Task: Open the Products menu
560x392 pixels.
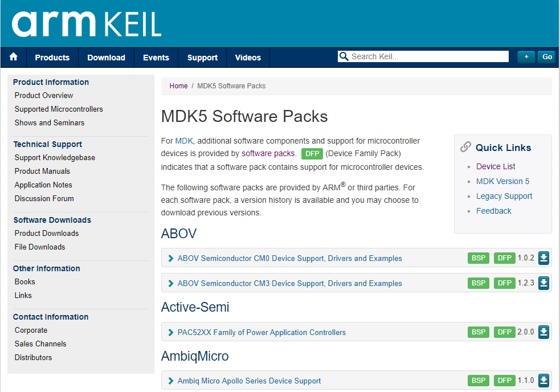Action: 52,57
